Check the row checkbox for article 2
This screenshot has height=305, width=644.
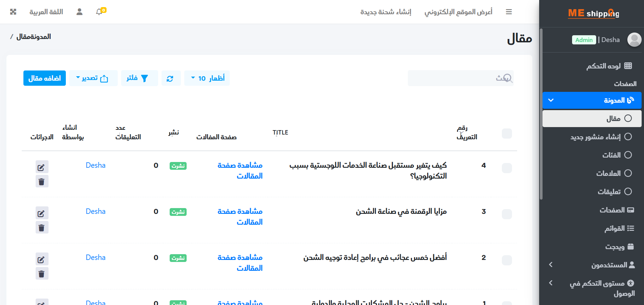507,260
